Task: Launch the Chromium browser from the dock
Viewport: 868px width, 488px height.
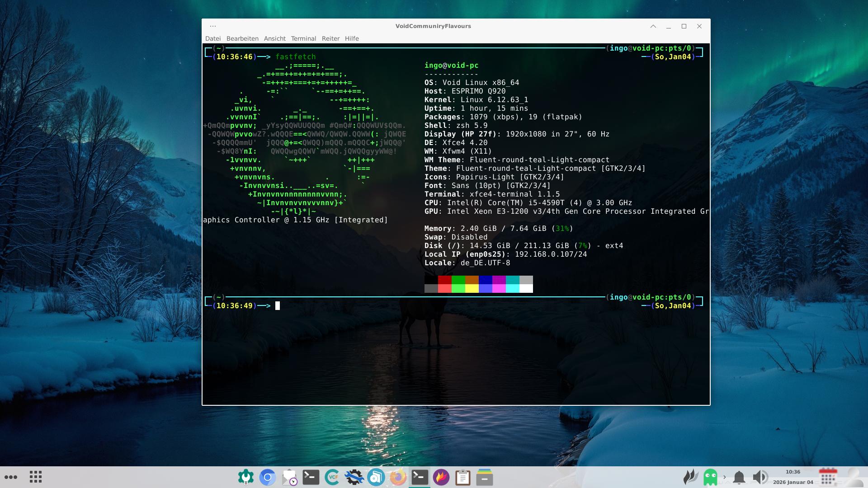Action: [268, 477]
